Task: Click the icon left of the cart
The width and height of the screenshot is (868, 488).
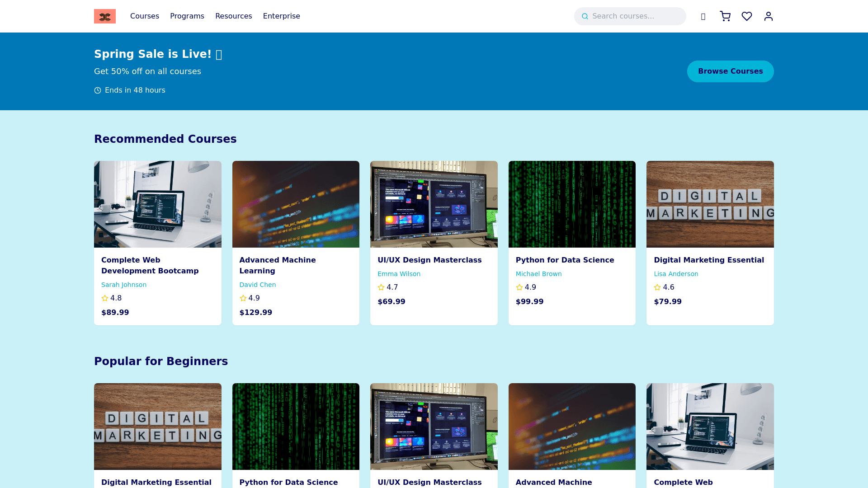Action: pos(703,17)
